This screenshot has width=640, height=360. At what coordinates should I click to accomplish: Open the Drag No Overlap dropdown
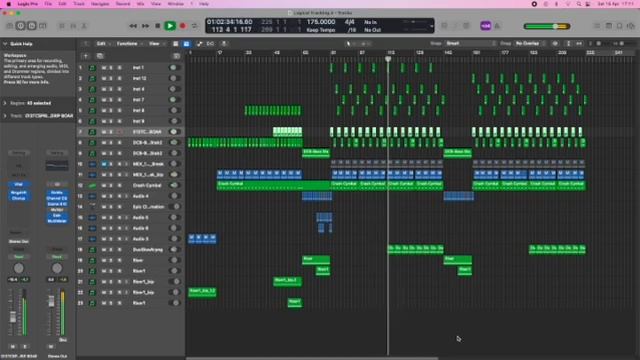coord(530,43)
